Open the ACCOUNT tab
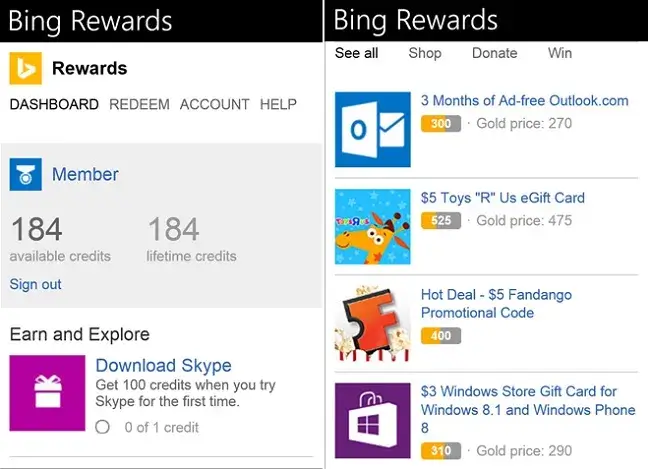This screenshot has height=469, width=650. (214, 104)
